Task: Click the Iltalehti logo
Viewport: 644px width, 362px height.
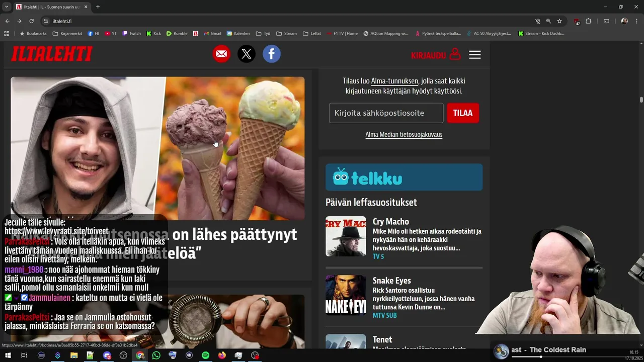Action: click(x=52, y=54)
